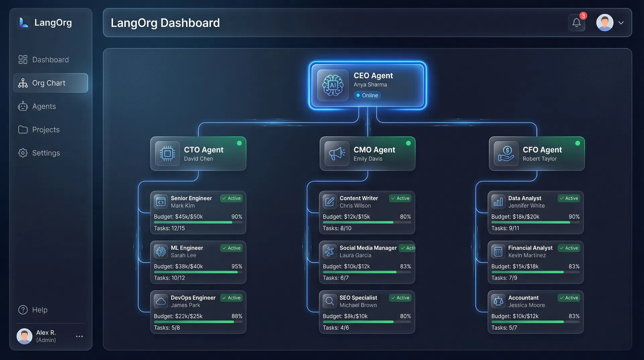
Task: Open options menu next to Alex R.
Action: [x=79, y=336]
